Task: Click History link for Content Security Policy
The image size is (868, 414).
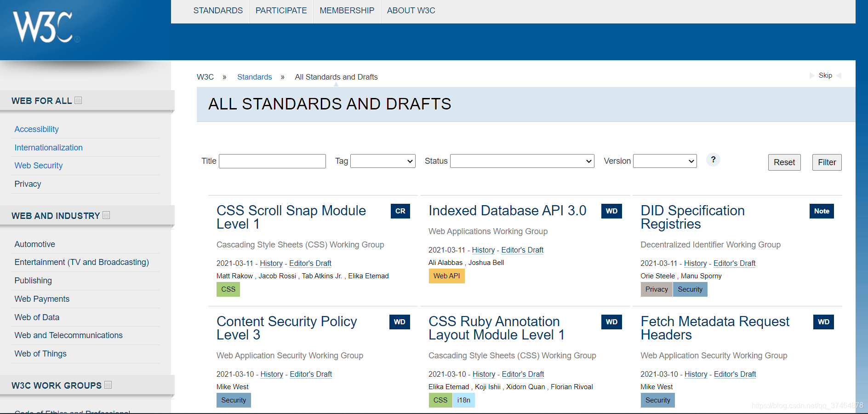Action: tap(272, 374)
